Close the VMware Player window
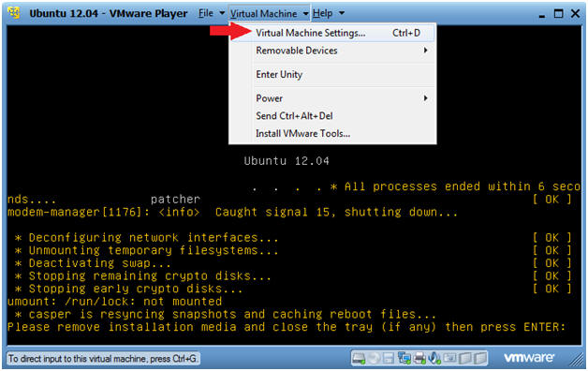 click(575, 14)
